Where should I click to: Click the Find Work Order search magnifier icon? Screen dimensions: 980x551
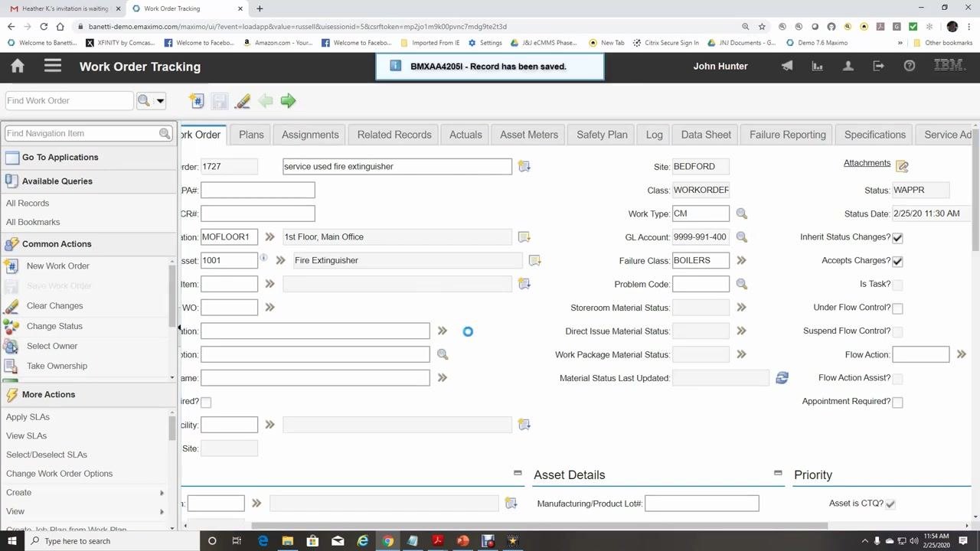coord(144,101)
